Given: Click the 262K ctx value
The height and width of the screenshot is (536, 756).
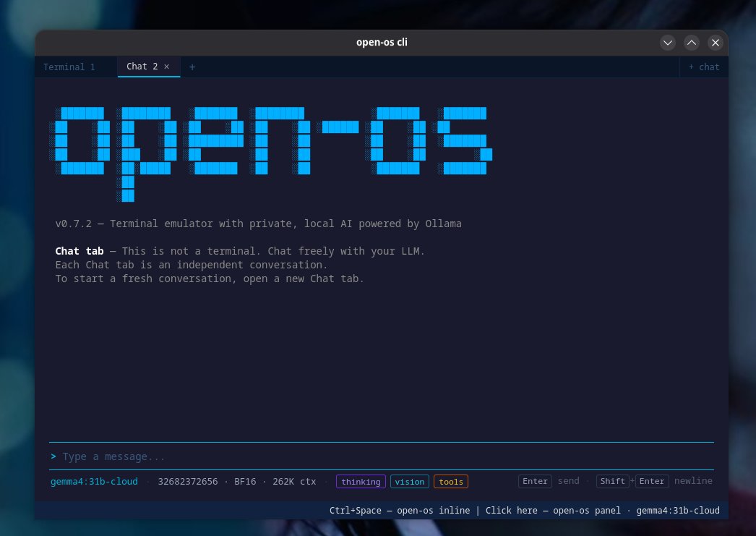Looking at the screenshot, I should point(294,482).
